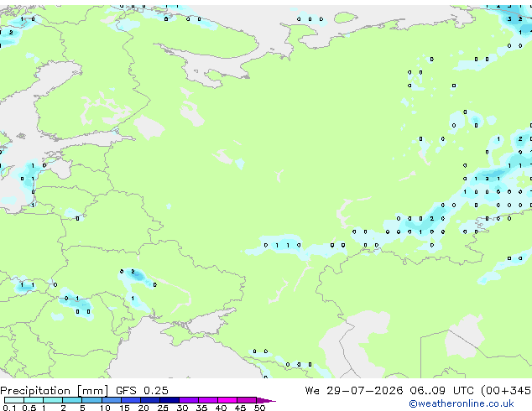532x411 pixels.
Task: Click the 5 to 10 mm legend swatch
Action: coord(91,400)
